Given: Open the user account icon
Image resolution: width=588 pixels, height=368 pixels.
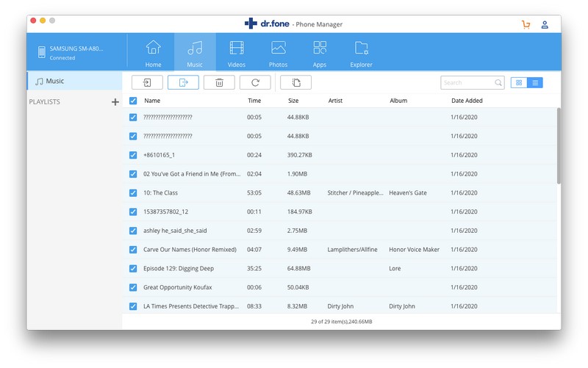Looking at the screenshot, I should tap(545, 25).
